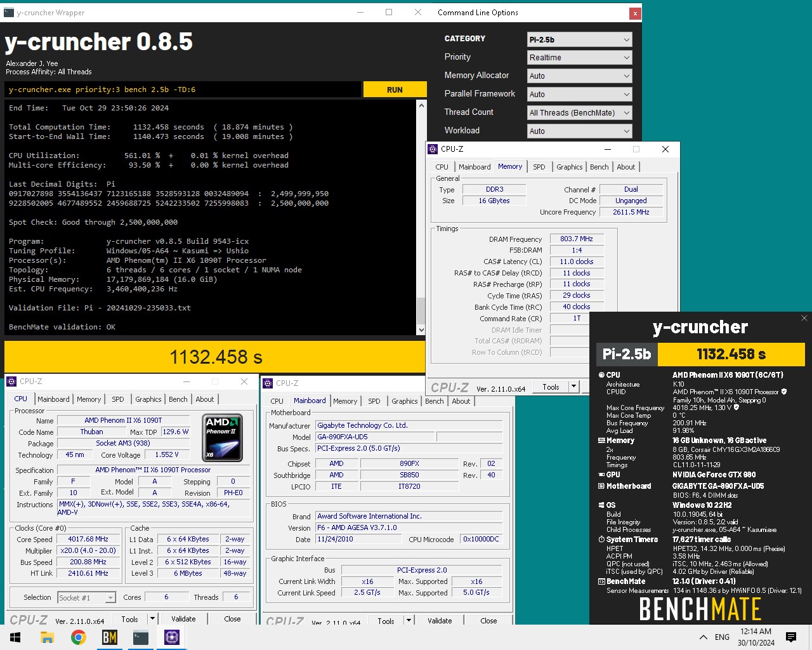Image resolution: width=812 pixels, height=650 pixels.
Task: Select CPU tab in CPU-Z Mainboard window
Action: [277, 401]
